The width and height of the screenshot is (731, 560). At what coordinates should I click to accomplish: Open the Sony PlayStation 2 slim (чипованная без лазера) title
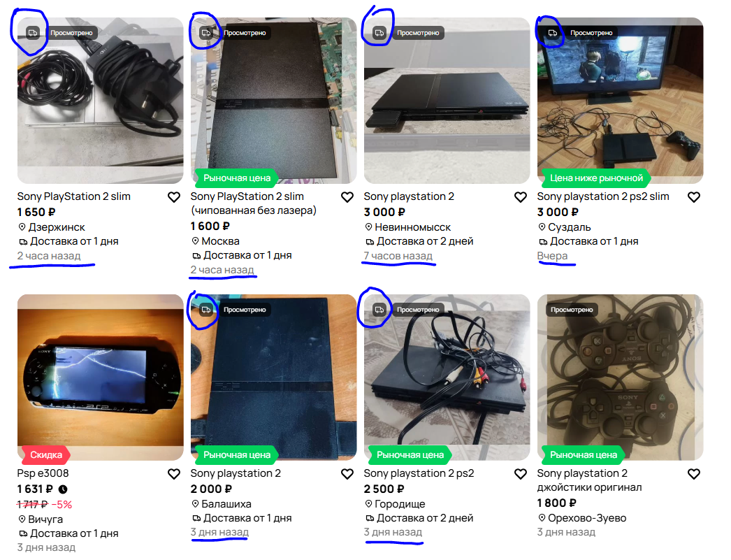click(254, 203)
